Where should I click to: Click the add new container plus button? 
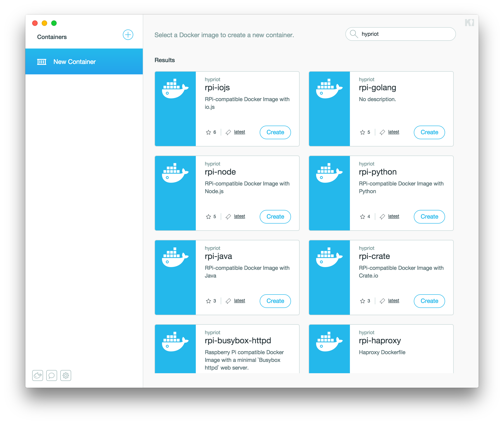128,37
